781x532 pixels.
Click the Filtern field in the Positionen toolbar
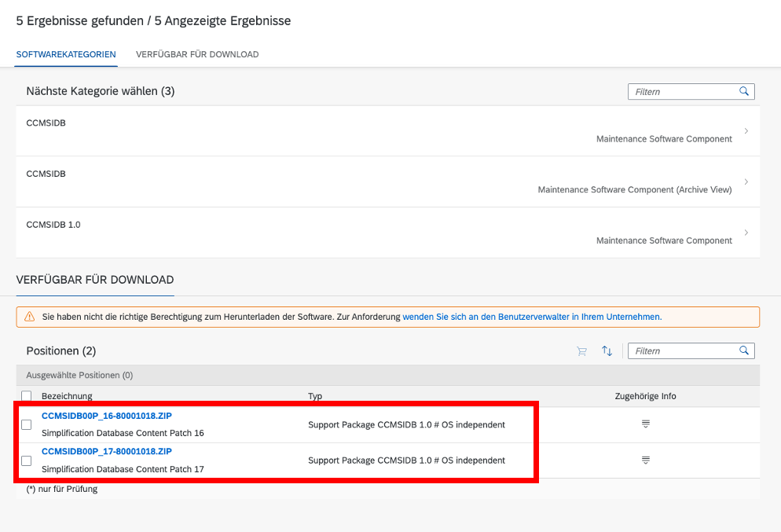(691, 350)
